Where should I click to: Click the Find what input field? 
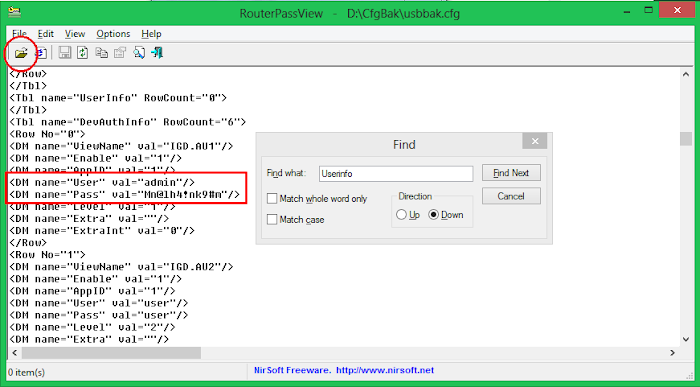point(396,174)
